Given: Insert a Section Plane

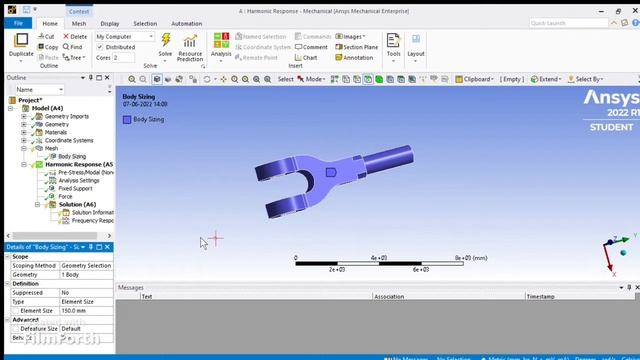Looking at the screenshot, I should (x=356, y=47).
